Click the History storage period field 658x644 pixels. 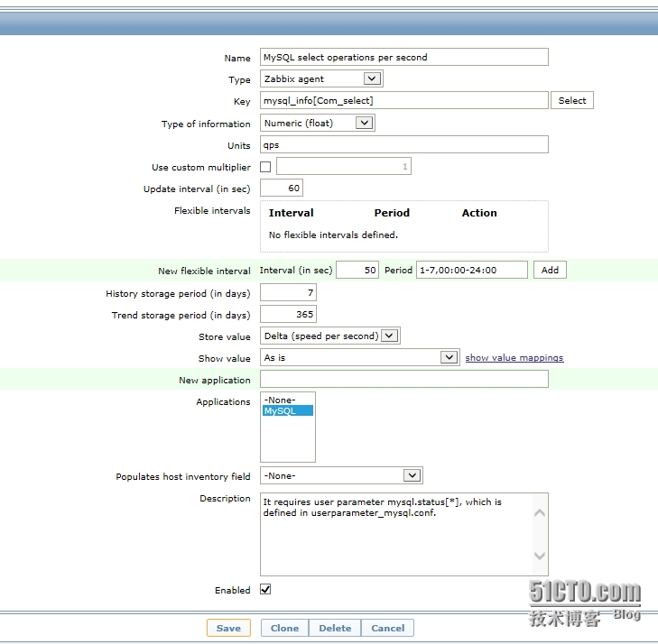click(x=288, y=292)
